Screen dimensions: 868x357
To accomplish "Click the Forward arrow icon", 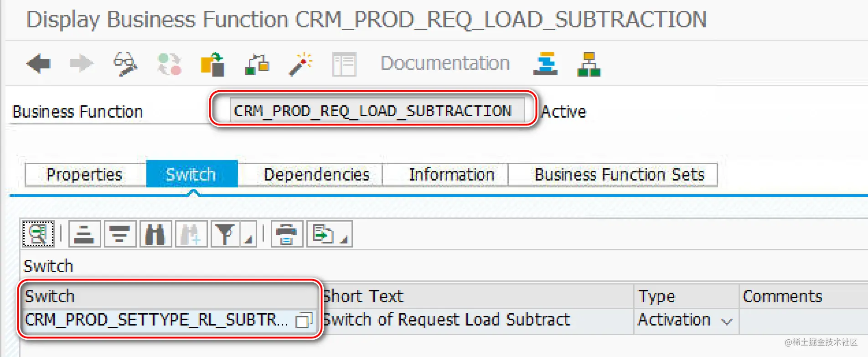I will pyautogui.click(x=82, y=63).
